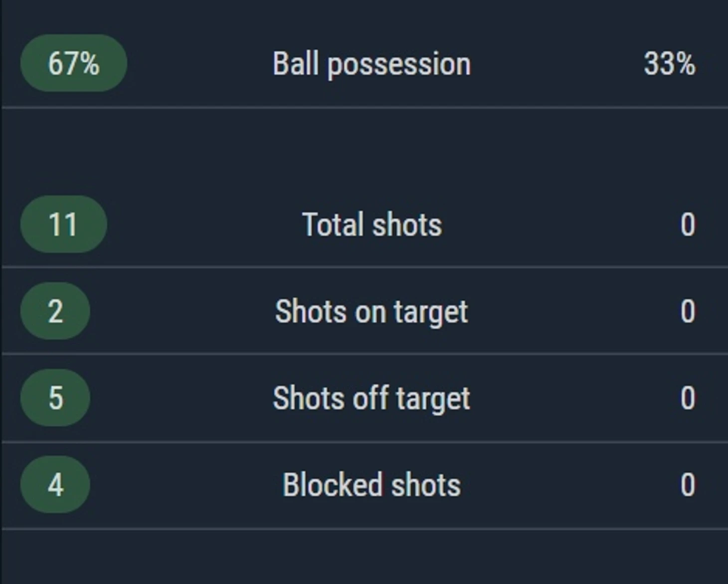Click the divider line under Total shots

364,267
